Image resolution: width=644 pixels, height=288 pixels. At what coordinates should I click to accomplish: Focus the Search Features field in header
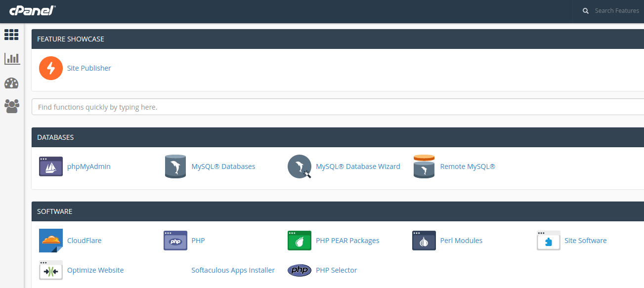coord(617,11)
